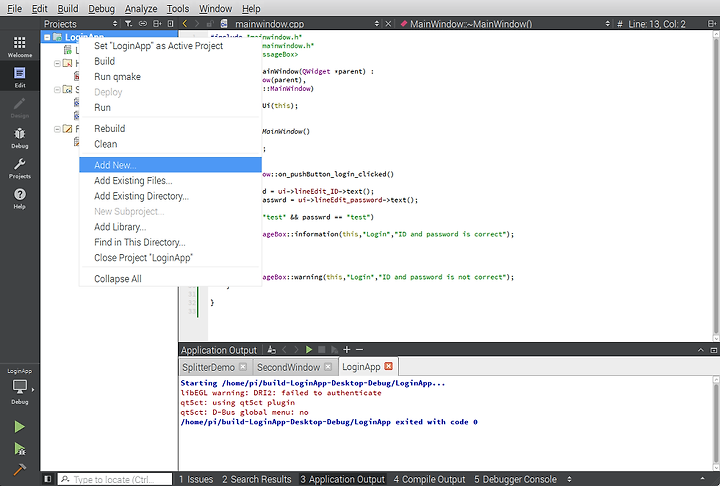Zoom out application output text

pos(360,350)
